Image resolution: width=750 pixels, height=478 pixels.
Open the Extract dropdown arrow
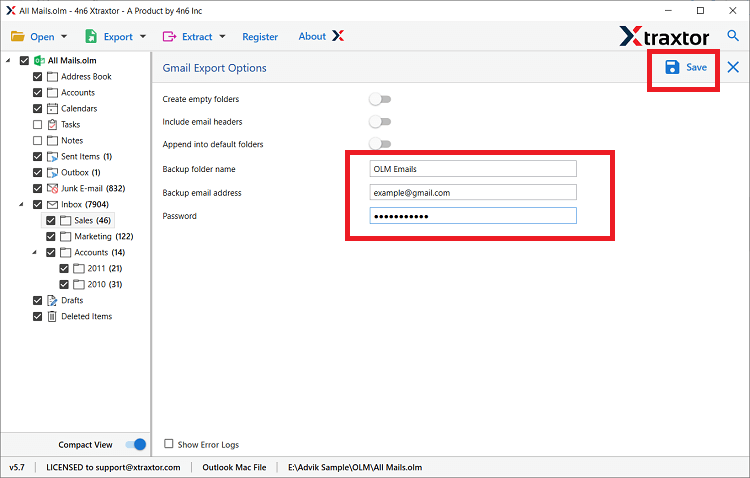pos(222,36)
